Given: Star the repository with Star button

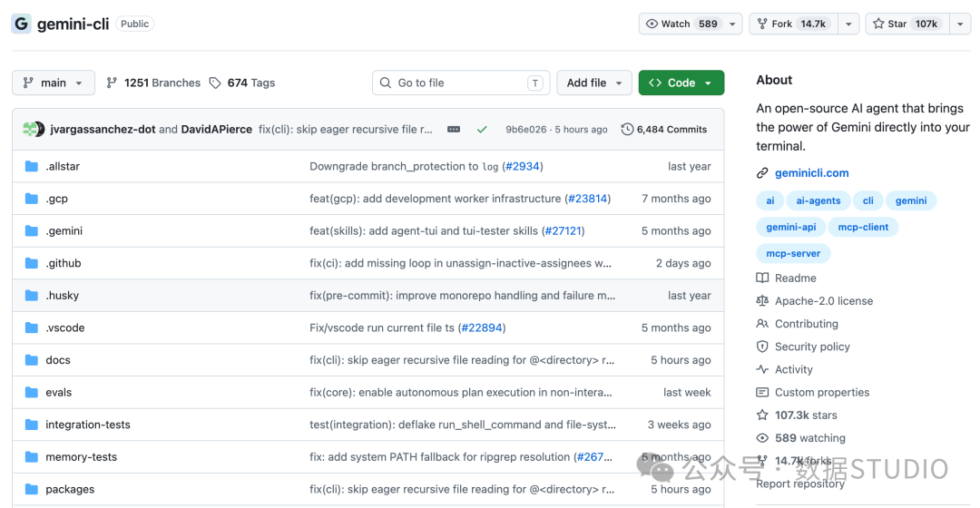Looking at the screenshot, I should [907, 24].
